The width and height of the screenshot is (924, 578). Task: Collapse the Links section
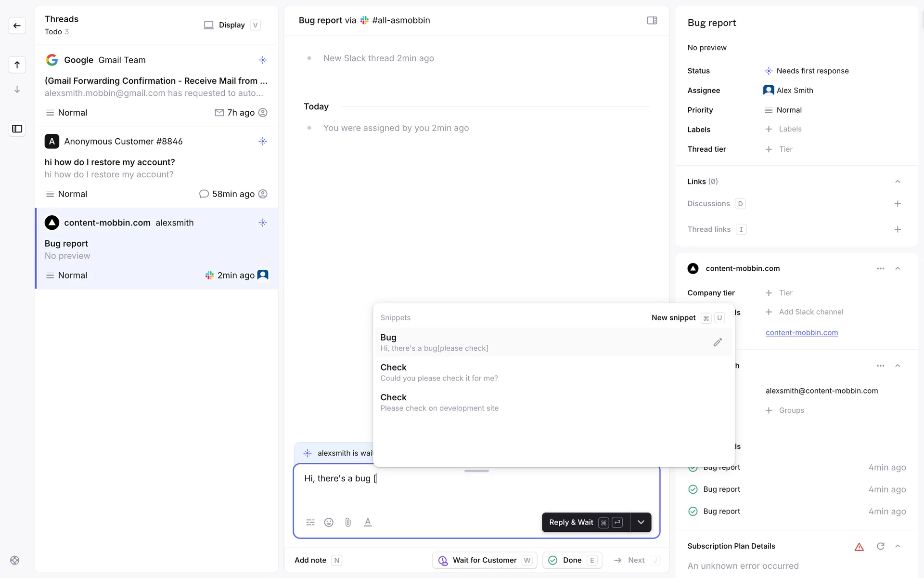tap(898, 182)
